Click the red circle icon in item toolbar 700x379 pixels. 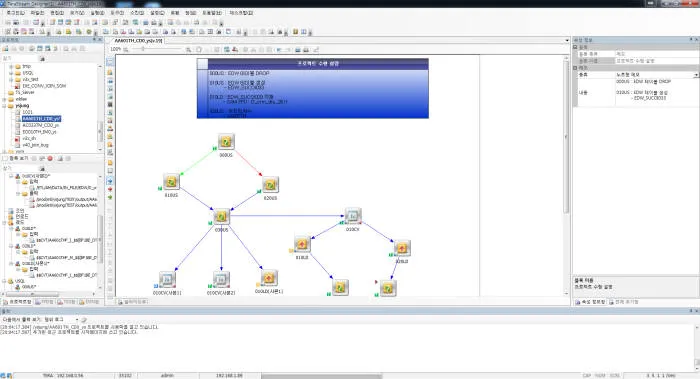point(50,158)
